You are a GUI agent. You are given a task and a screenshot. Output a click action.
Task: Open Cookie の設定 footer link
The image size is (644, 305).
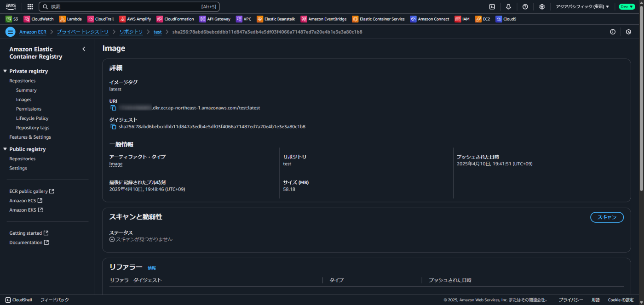click(x=621, y=300)
